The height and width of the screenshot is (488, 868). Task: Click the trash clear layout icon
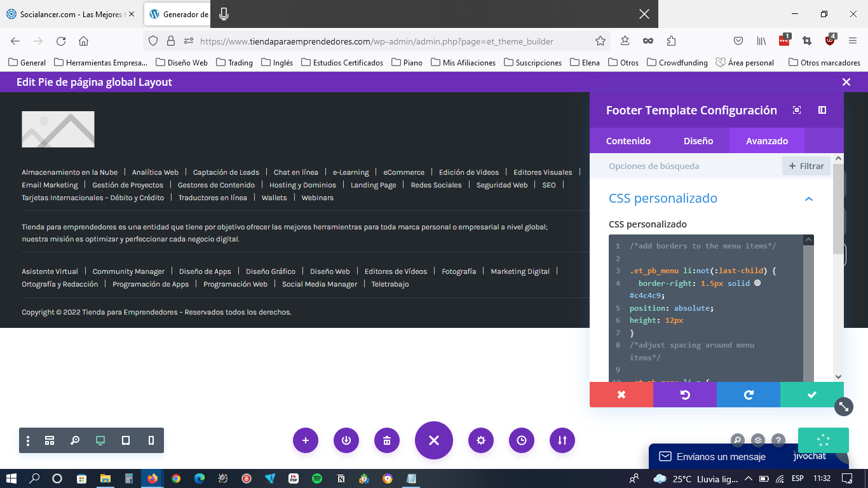click(387, 440)
